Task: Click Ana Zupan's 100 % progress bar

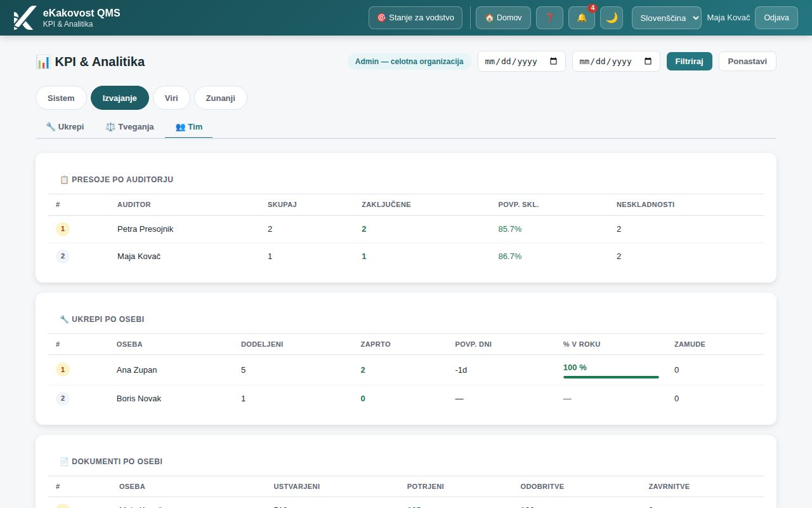Action: [x=611, y=377]
